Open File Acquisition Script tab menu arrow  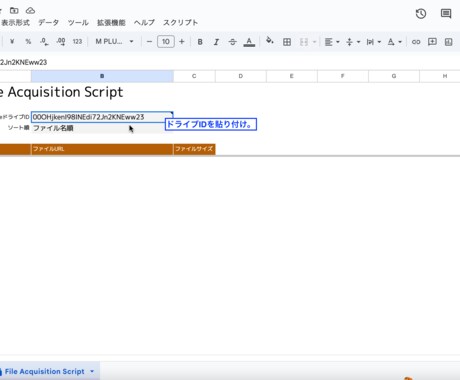[x=92, y=371]
